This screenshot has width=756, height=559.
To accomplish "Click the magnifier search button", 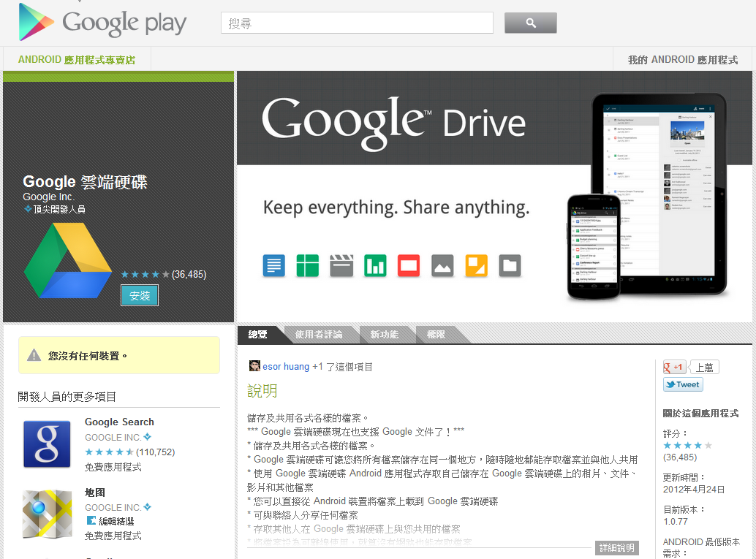I will click(530, 23).
